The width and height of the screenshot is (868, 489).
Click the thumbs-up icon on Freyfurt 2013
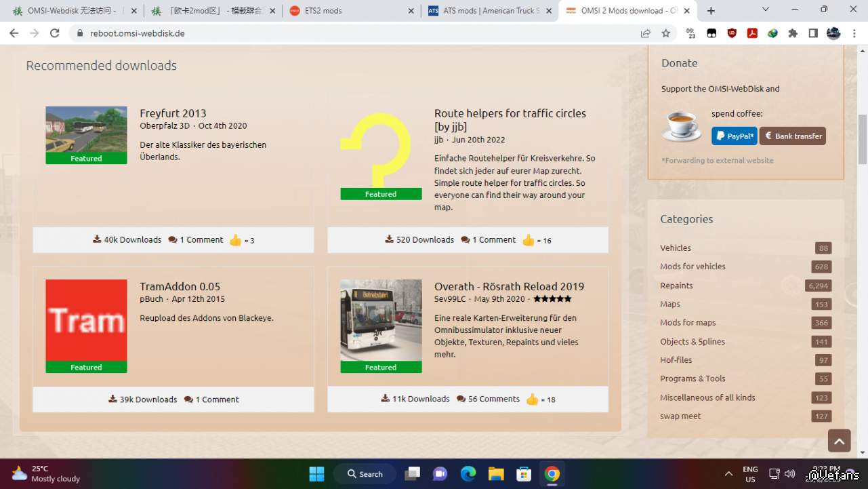tap(235, 240)
